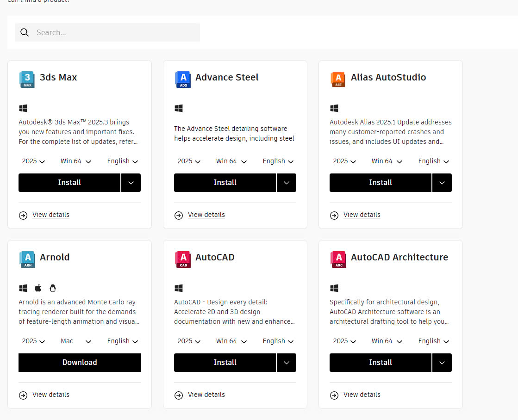Install AutoCAD
Viewport: 518px width, 420px height.
point(225,363)
